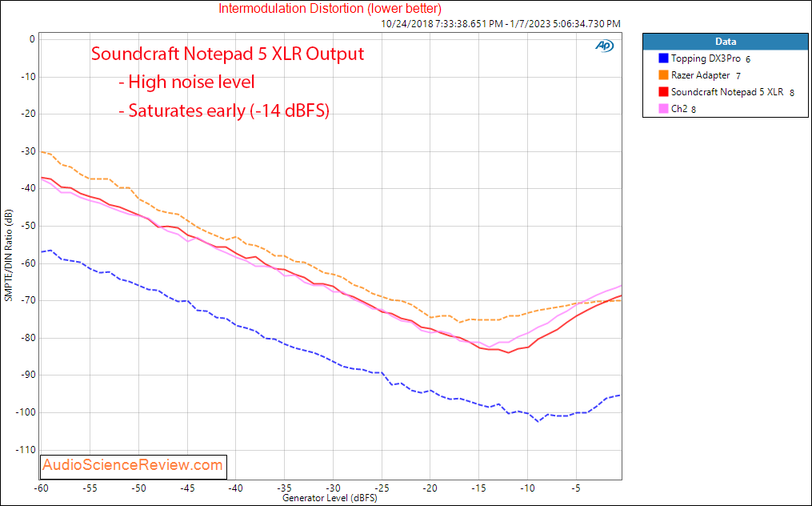Viewport: 812px width, 506px height.
Task: Click the 'Ch2' legend label
Action: [679, 108]
